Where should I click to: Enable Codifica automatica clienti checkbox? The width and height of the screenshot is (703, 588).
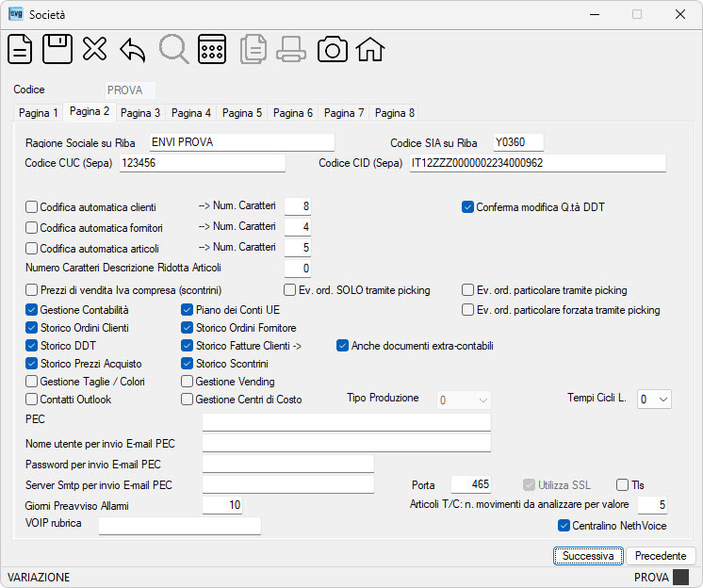click(31, 207)
